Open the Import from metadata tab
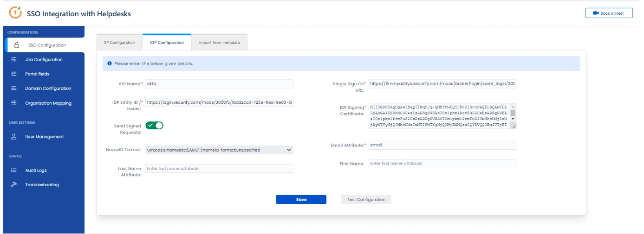The height and width of the screenshot is (234, 644). tap(219, 43)
